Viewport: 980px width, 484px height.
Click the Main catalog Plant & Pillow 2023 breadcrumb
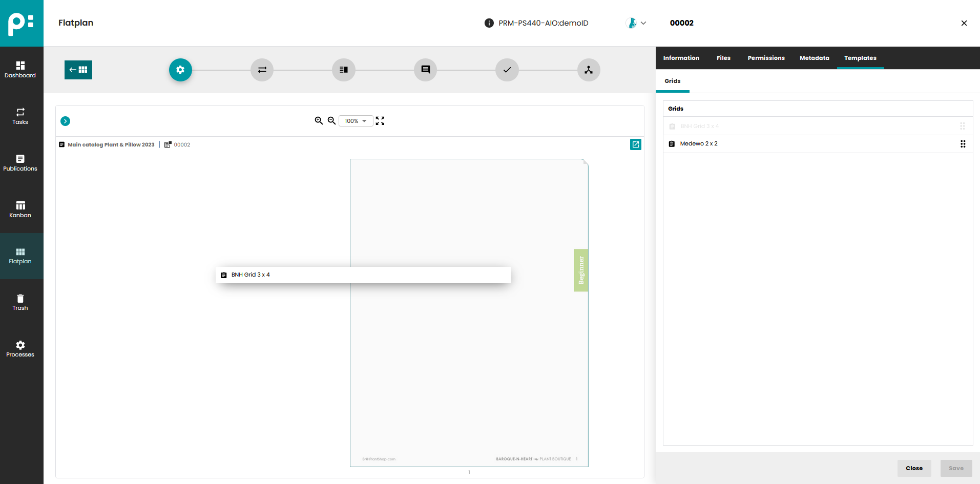coord(111,145)
